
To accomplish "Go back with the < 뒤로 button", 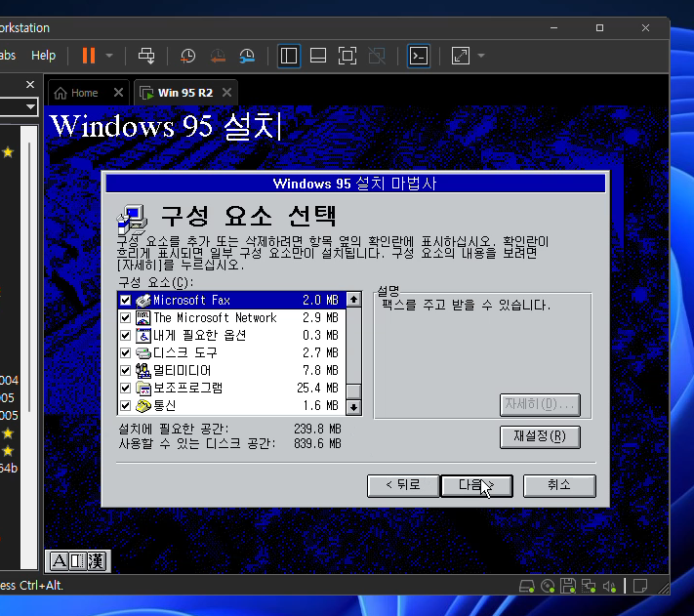I will [403, 485].
